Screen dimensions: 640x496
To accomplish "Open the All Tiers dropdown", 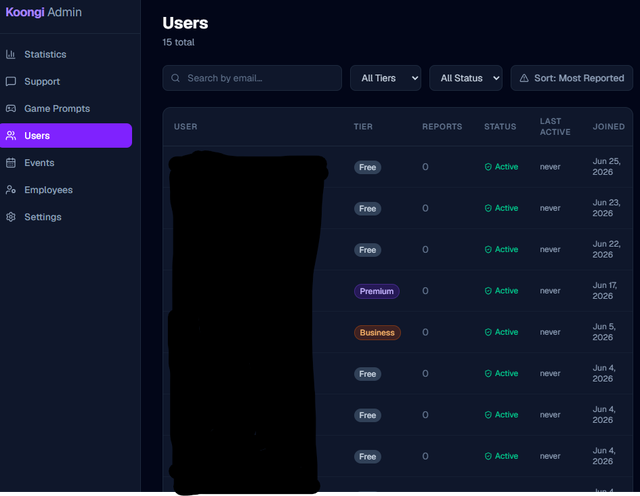I will pos(385,78).
